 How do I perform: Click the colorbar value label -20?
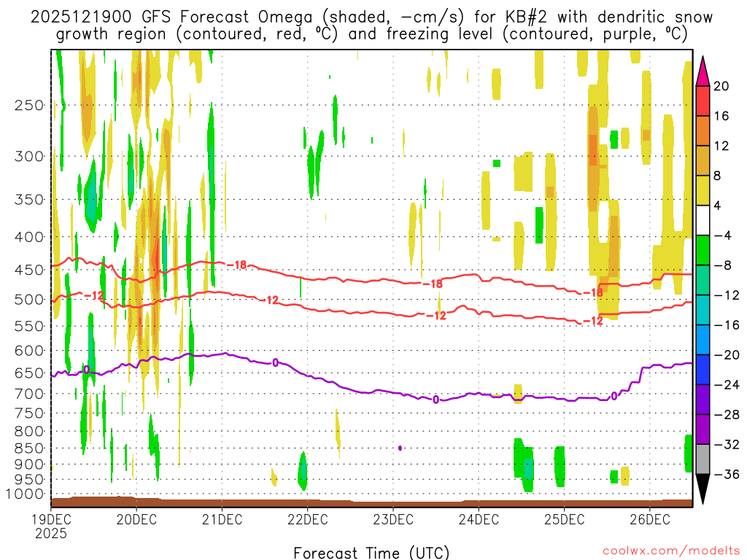click(727, 355)
